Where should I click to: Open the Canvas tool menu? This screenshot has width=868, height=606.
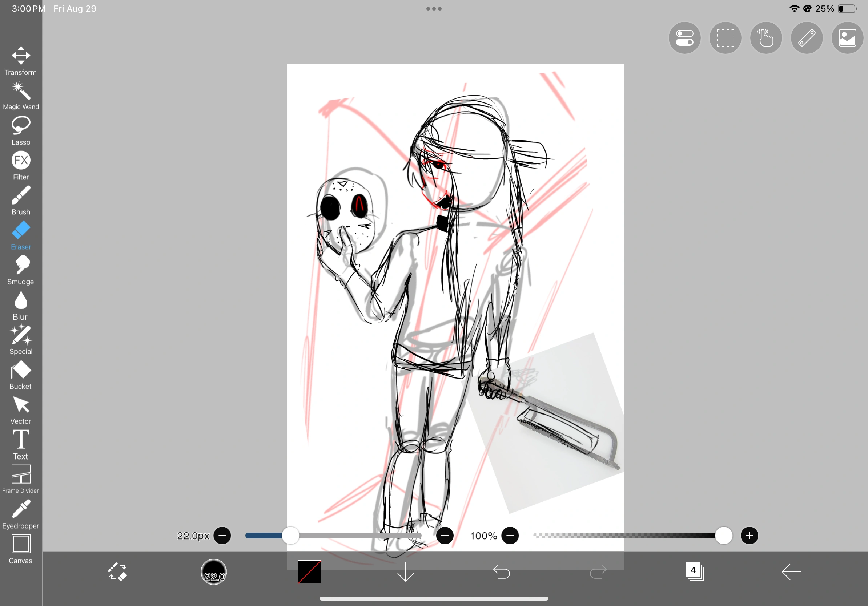pyautogui.click(x=21, y=549)
